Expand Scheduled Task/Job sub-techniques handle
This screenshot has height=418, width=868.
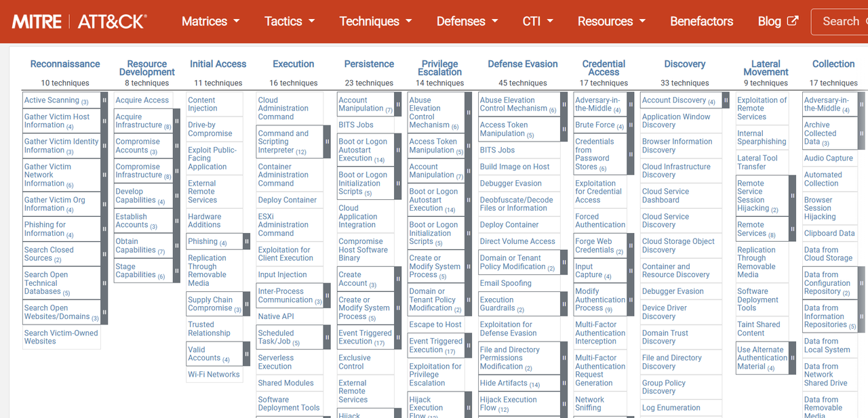point(327,337)
